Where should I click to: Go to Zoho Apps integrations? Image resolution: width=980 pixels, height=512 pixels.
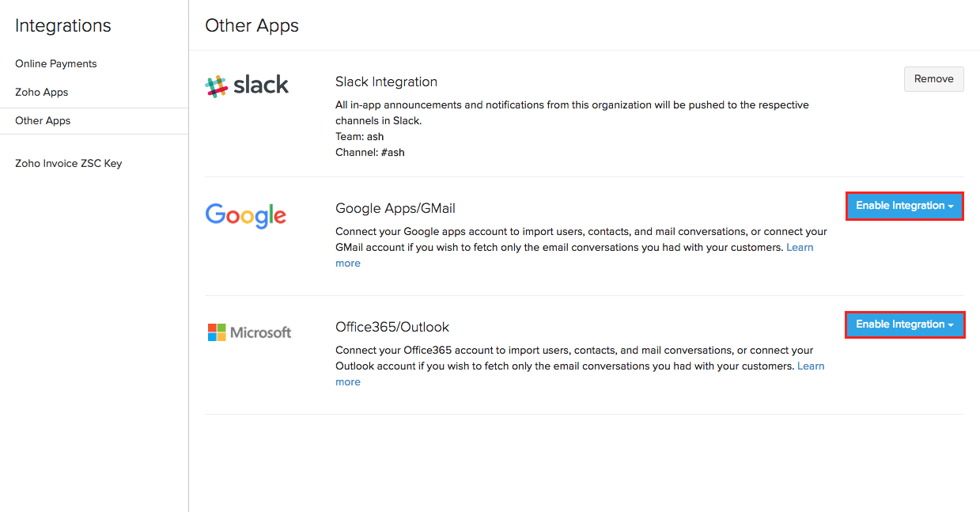point(42,92)
